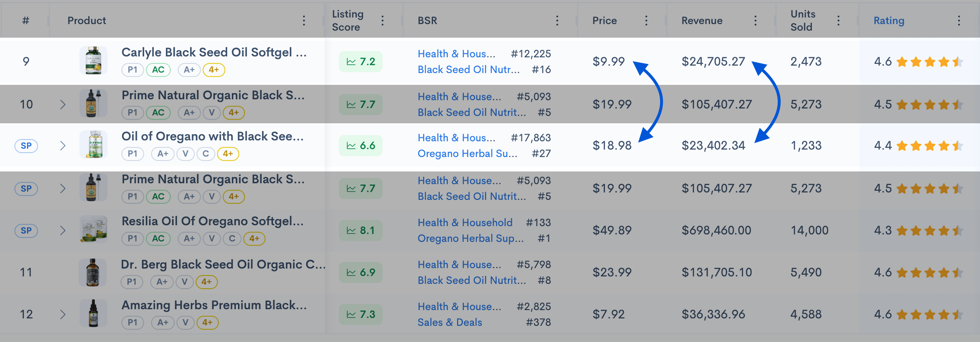Open Black Seed Oil Nutr... category link for Carlyle

(x=468, y=70)
